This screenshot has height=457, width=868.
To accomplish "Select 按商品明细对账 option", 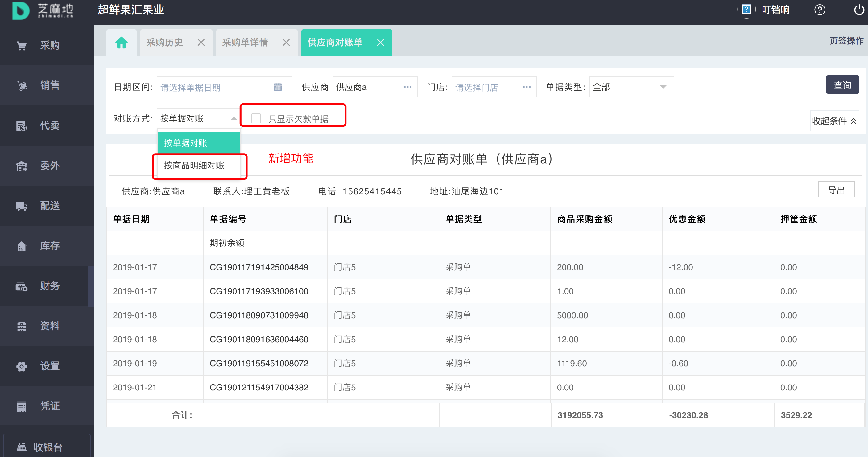I will [199, 165].
